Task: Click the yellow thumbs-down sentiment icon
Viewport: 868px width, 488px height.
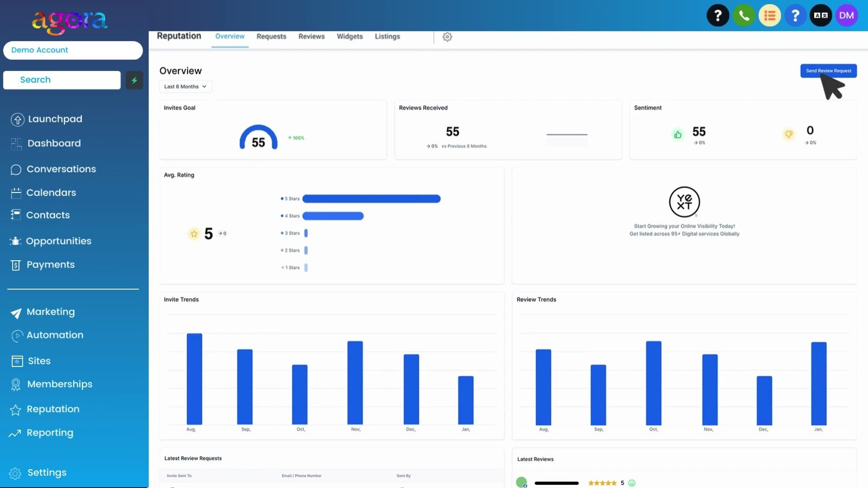Action: coord(789,134)
